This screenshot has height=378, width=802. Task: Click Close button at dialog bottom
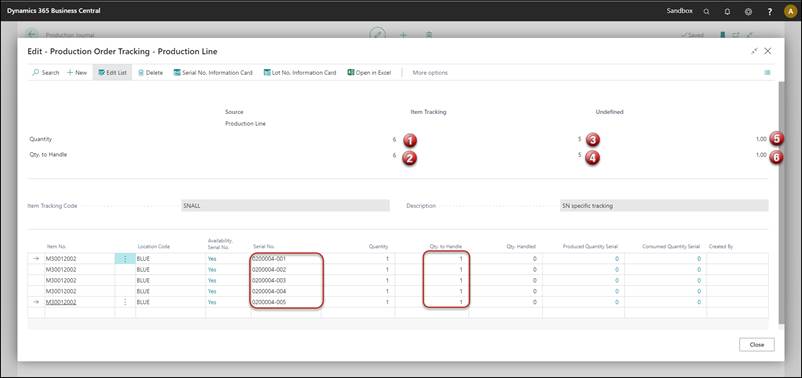pos(756,345)
